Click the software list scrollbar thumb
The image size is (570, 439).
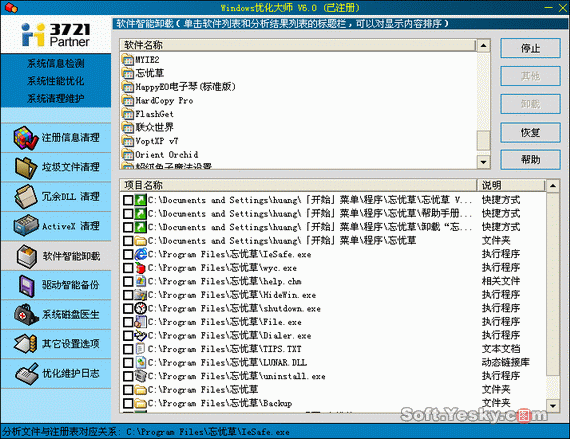(x=483, y=140)
